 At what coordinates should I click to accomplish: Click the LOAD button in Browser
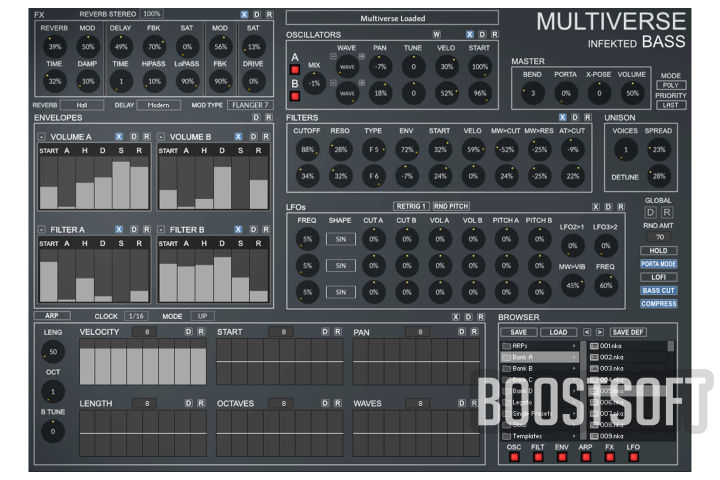(558, 332)
